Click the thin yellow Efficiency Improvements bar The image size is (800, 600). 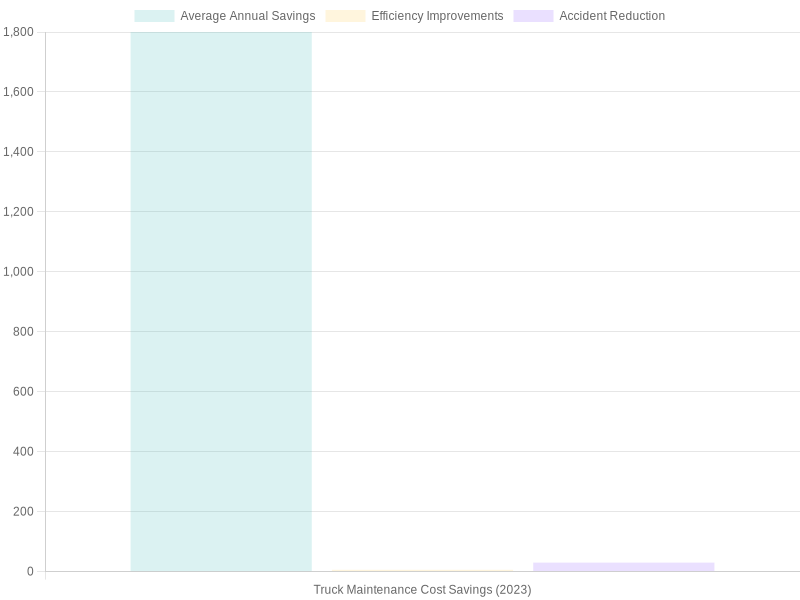422,571
